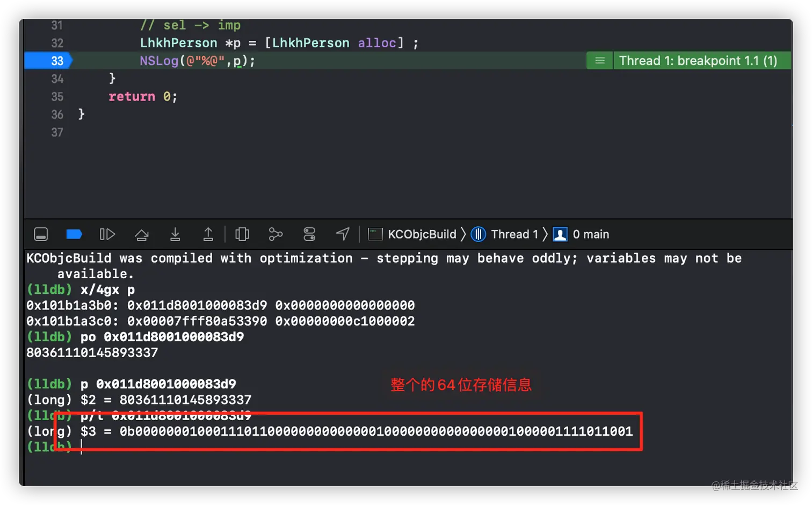
Task: Click line number 32 in gutter
Action: [57, 43]
